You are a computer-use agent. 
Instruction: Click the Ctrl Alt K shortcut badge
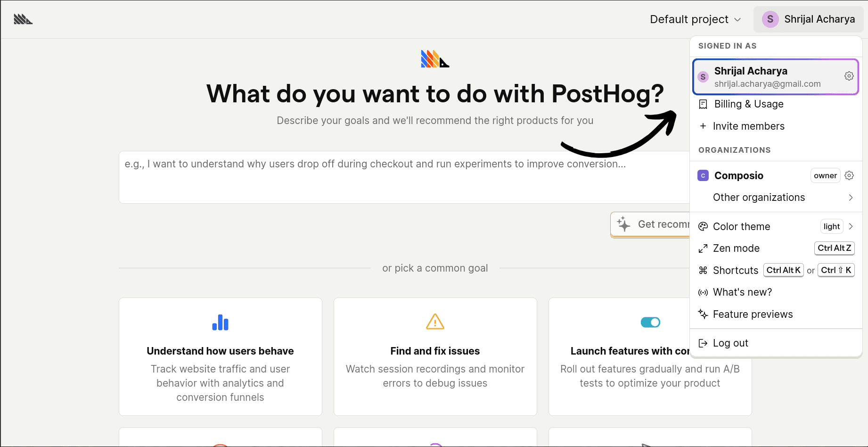(x=784, y=270)
